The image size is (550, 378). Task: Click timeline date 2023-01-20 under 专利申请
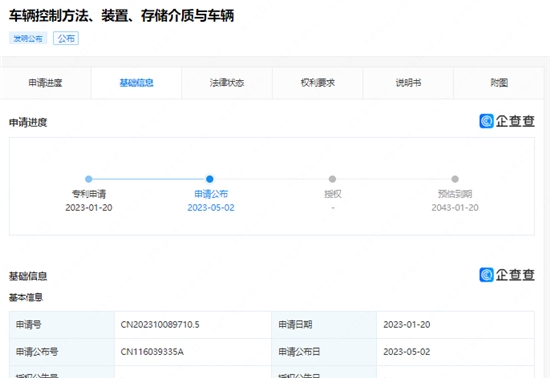pyautogui.click(x=89, y=208)
